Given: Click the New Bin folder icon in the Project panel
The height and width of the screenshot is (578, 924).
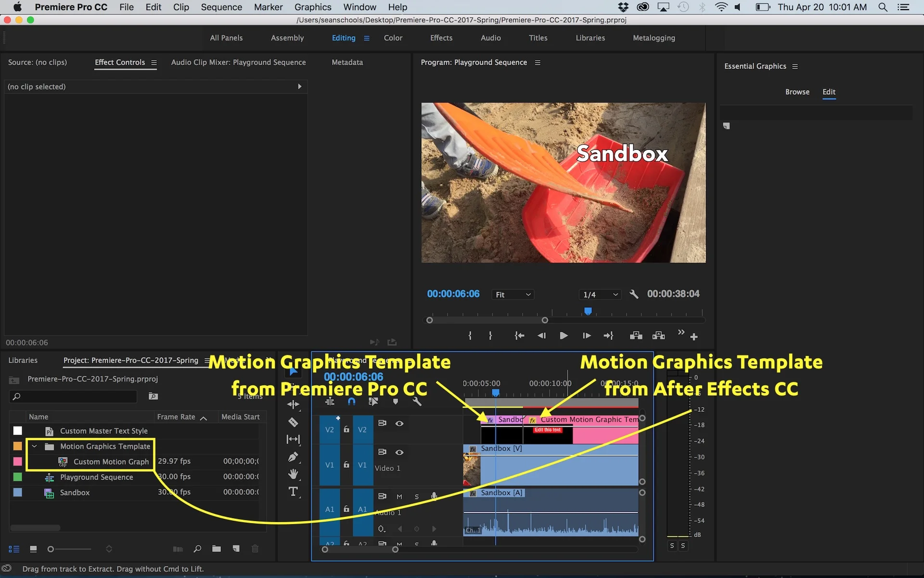Looking at the screenshot, I should (x=217, y=549).
